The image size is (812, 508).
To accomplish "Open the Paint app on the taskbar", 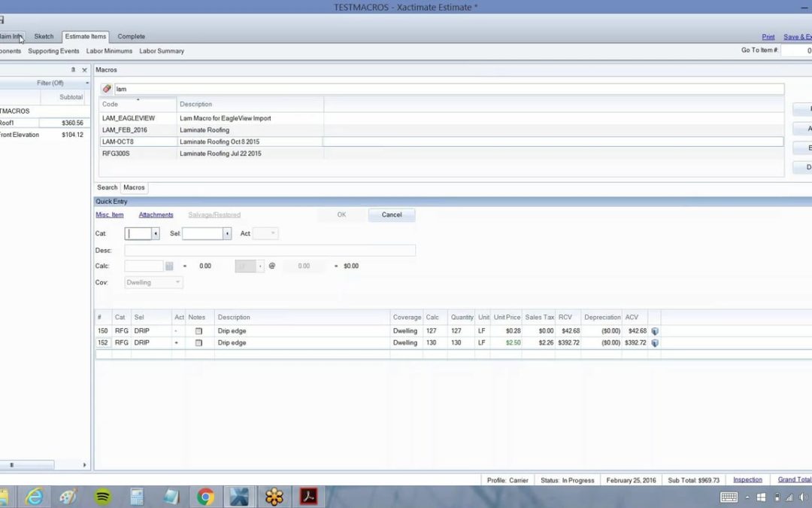I will point(68,497).
